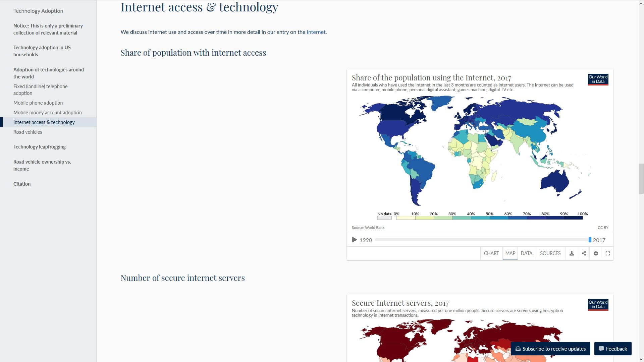Screen dimensions: 644x362
Task: Switch to the CHART tab
Action: pyautogui.click(x=491, y=253)
